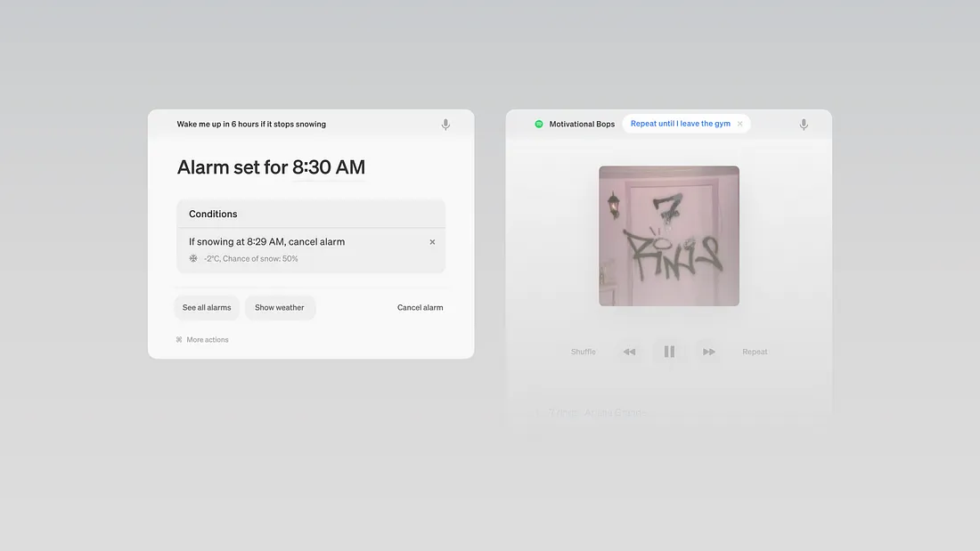Click the green Spotify logo icon
This screenshot has height=551, width=980.
point(539,125)
